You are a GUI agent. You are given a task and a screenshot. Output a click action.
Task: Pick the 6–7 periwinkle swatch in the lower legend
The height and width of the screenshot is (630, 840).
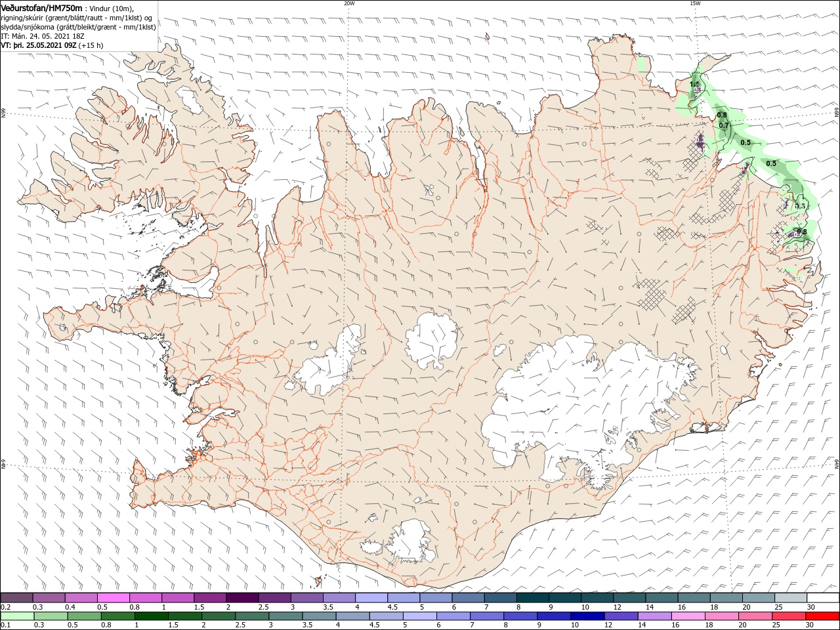453,616
